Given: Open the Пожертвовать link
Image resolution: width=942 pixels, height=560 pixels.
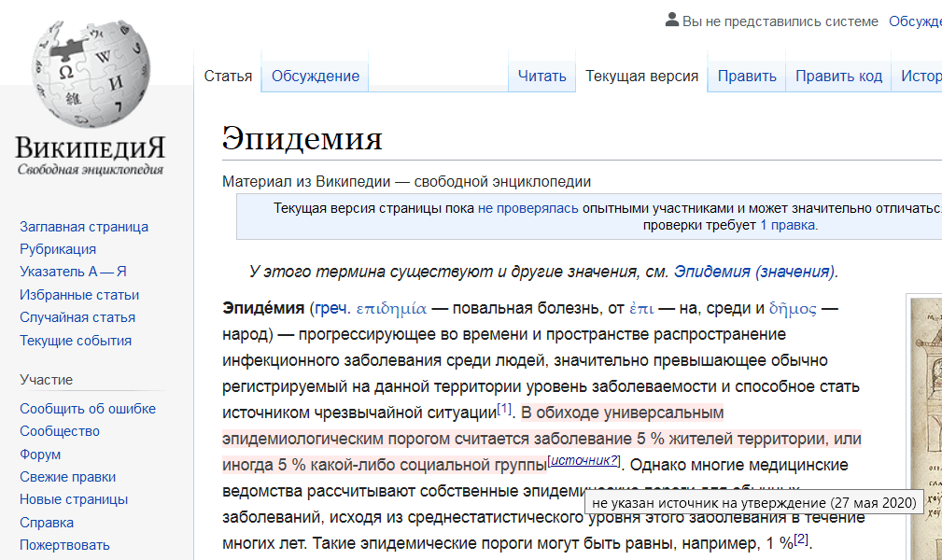Looking at the screenshot, I should 64,545.
